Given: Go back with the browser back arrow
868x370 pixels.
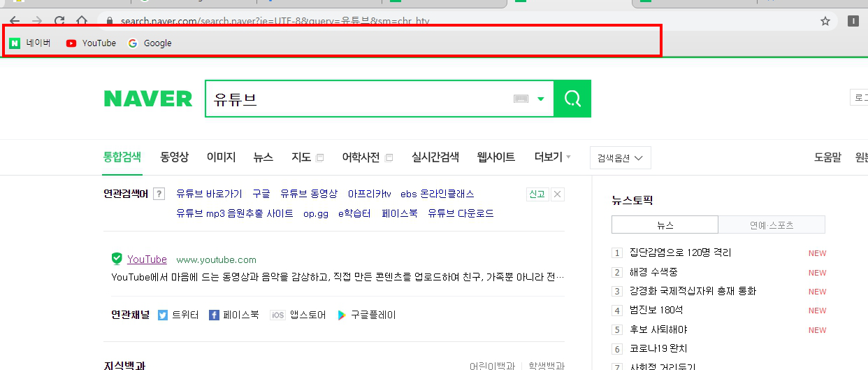Looking at the screenshot, I should tap(15, 21).
